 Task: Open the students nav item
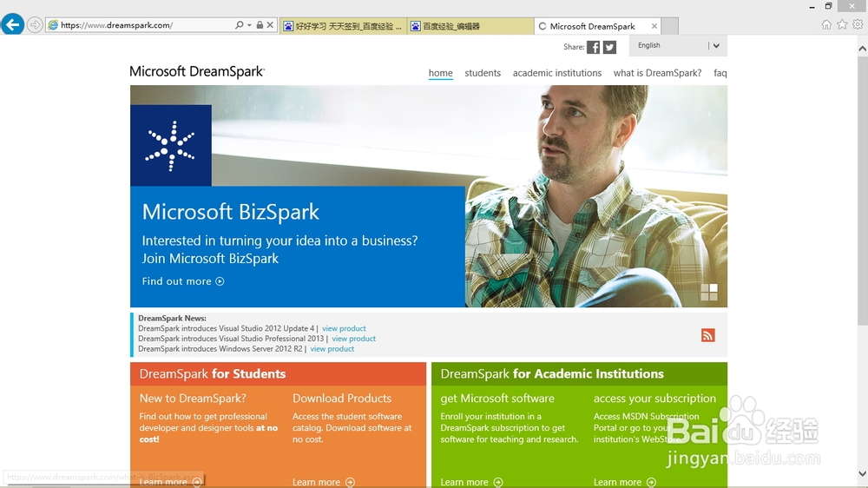tap(483, 73)
